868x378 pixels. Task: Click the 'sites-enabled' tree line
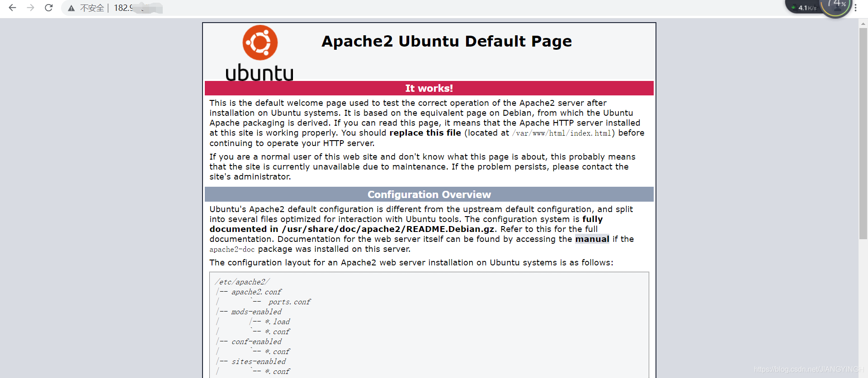[x=259, y=362]
